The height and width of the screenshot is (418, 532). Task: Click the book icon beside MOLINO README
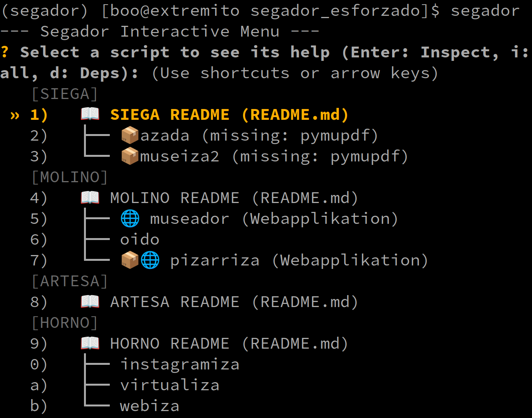pos(90,198)
